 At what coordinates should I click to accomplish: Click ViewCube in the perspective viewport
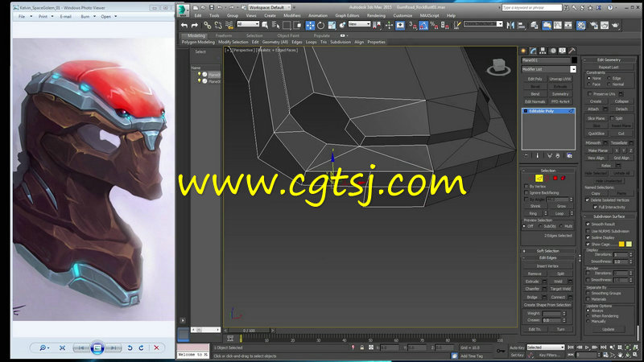tap(499, 67)
